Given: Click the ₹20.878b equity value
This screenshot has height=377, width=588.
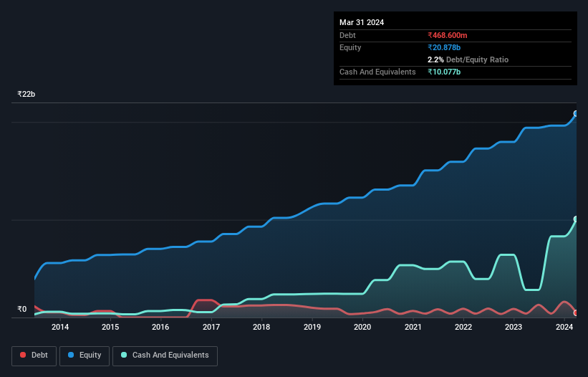Looking at the screenshot, I should [x=444, y=47].
